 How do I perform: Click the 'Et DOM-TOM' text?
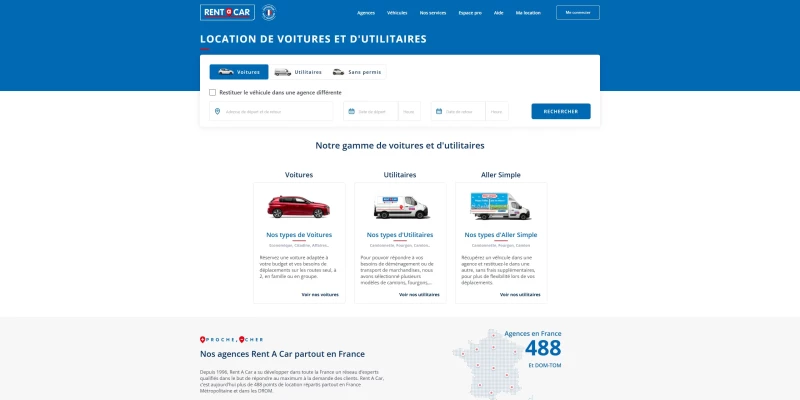(x=545, y=365)
